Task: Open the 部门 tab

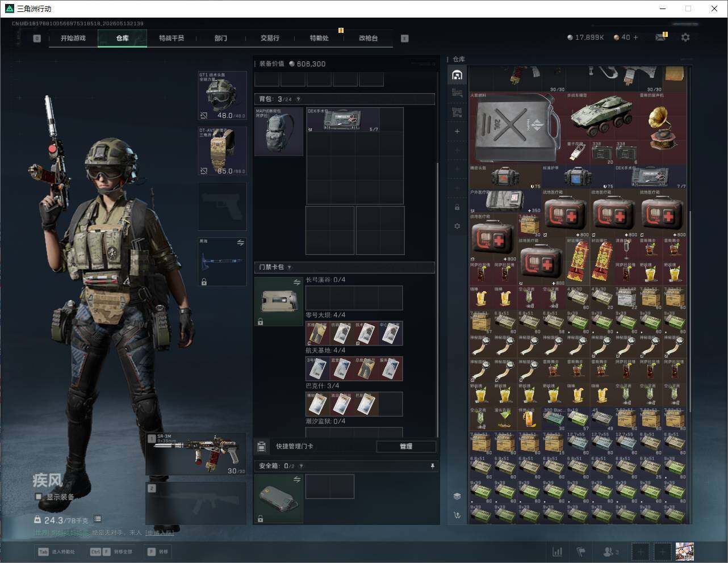Action: pos(221,38)
